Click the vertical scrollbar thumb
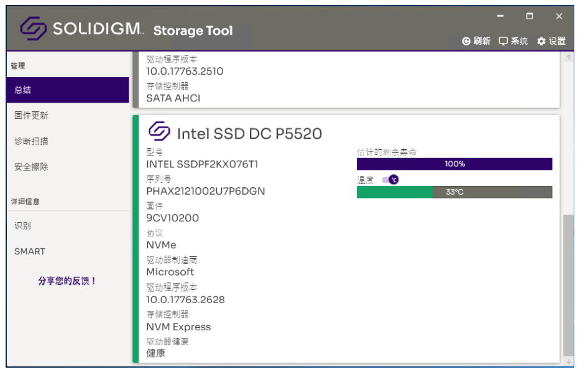The image size is (588, 372). [x=569, y=286]
